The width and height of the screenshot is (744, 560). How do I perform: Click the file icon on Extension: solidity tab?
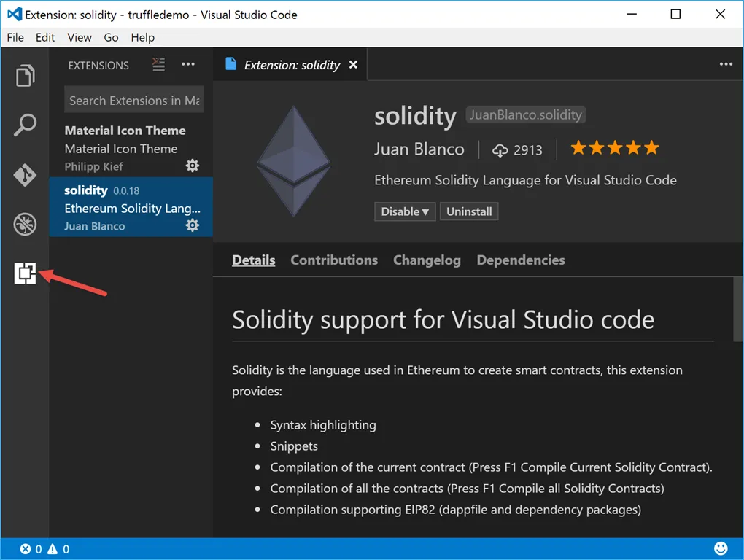[x=231, y=64]
